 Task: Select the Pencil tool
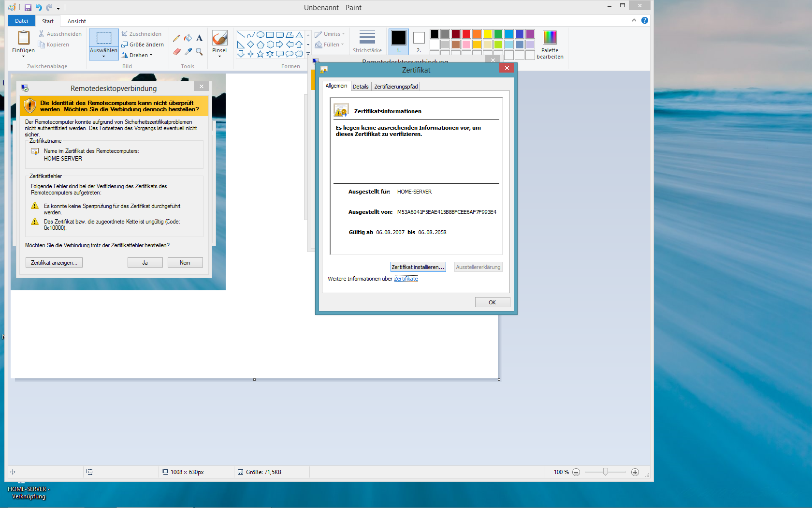pos(176,38)
